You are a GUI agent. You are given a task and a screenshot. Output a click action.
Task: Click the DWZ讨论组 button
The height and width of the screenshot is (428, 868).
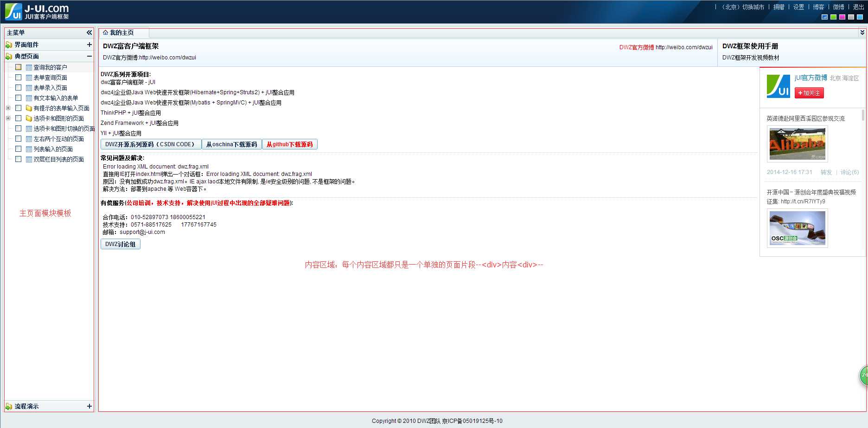click(121, 244)
